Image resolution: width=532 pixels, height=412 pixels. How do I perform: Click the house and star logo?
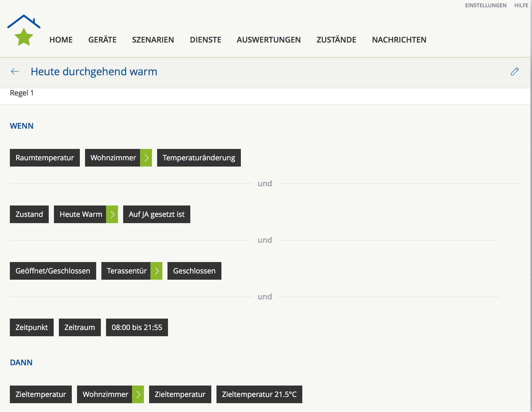(24, 30)
